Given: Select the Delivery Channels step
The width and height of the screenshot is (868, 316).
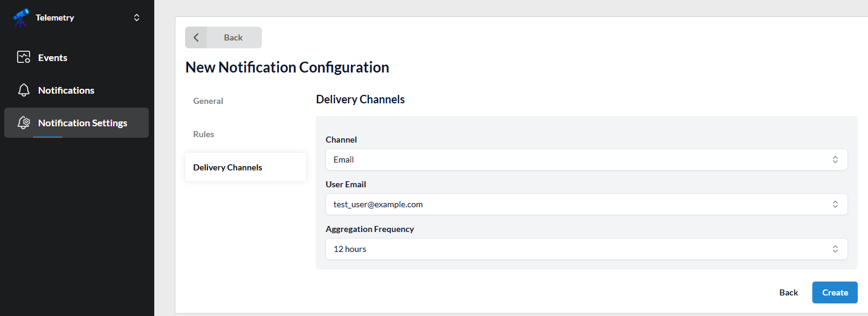Looking at the screenshot, I should pos(227,168).
